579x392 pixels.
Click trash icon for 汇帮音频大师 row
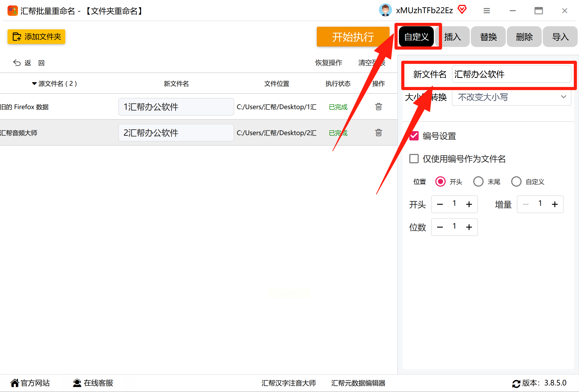tap(378, 133)
